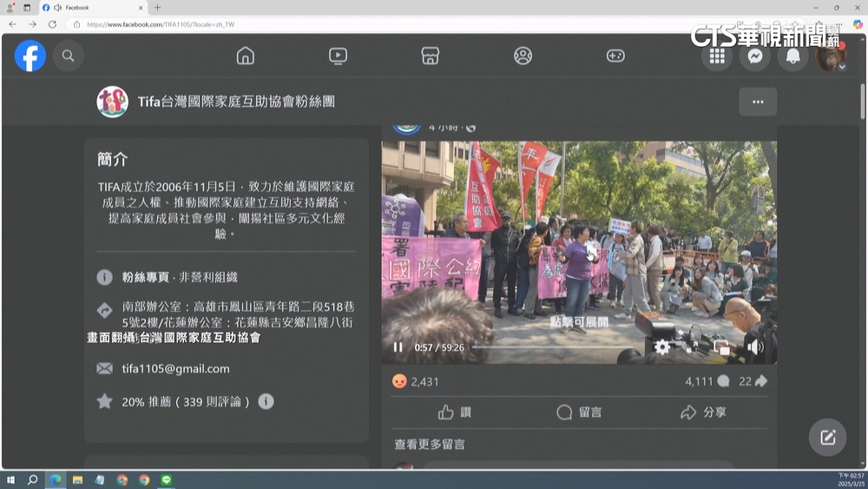Reload the page with the refresh button
This screenshot has width=868, height=489.
[53, 24]
